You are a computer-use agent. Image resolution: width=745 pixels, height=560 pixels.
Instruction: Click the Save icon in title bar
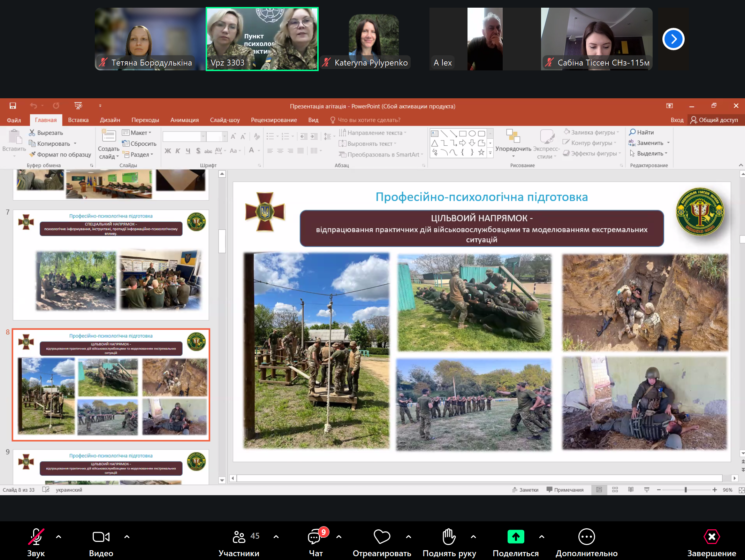[13, 106]
